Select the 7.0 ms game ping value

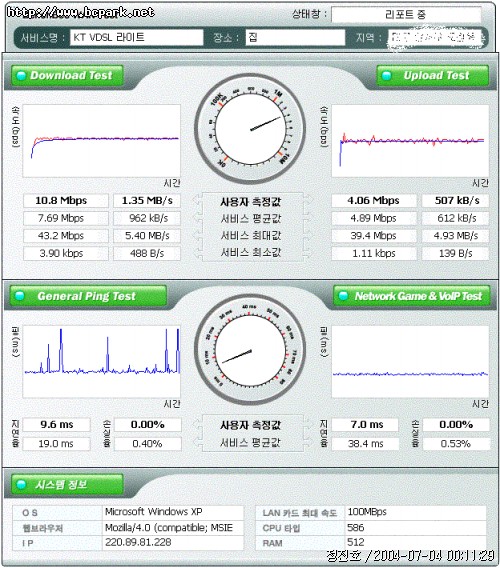click(365, 425)
